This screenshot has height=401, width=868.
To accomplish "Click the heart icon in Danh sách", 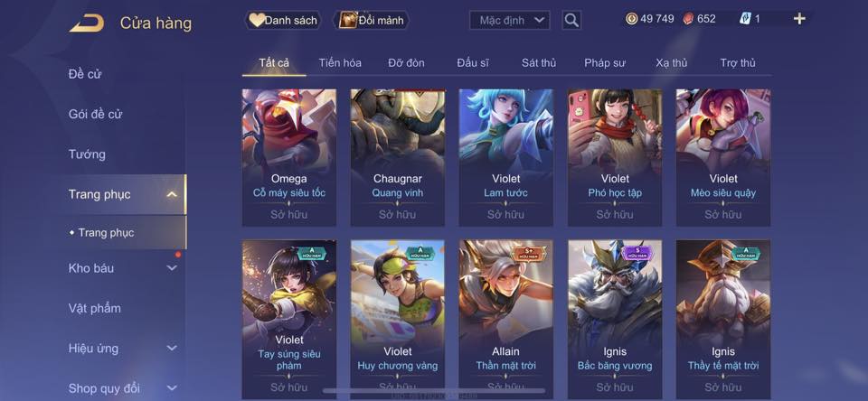I will click(x=256, y=21).
